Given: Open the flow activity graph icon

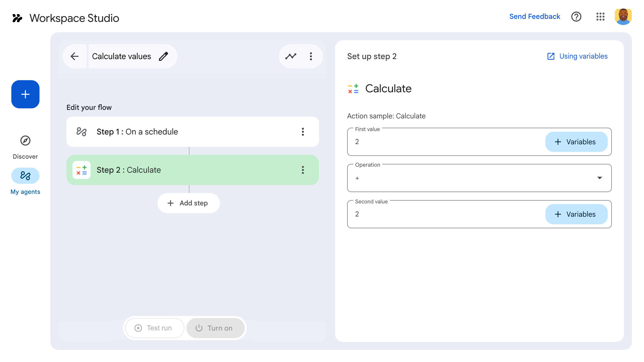Looking at the screenshot, I should click(x=291, y=56).
